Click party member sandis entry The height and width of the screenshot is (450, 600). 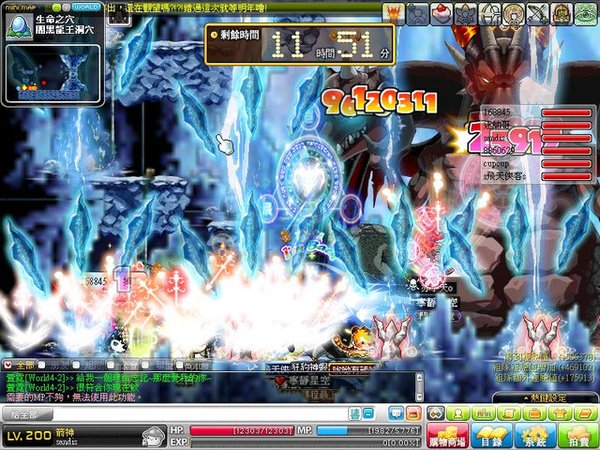point(536,138)
